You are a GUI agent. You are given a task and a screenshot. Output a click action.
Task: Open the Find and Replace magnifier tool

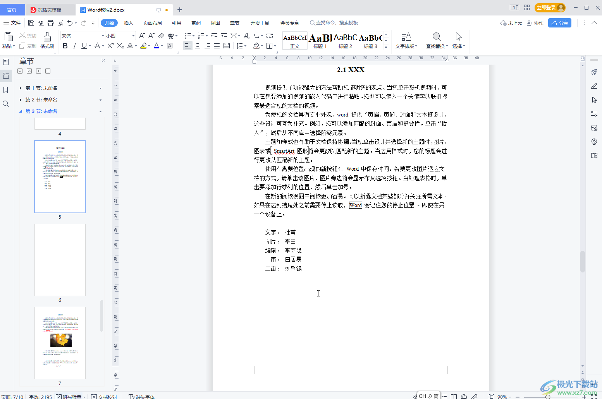437,37
